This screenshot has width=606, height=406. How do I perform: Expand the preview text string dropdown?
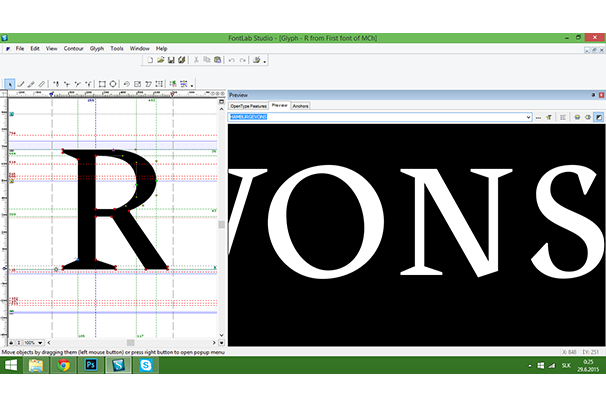527,117
